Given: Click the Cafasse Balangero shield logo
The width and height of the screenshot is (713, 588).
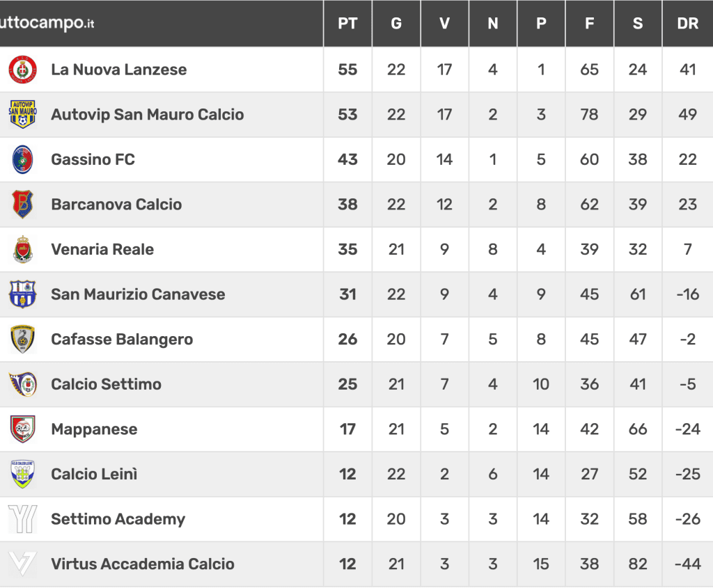Looking at the screenshot, I should [x=23, y=340].
